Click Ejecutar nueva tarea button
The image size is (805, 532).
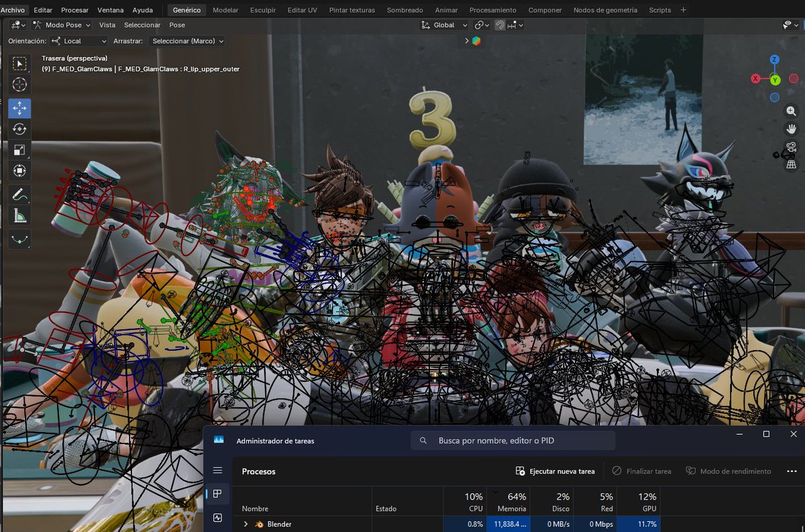(x=555, y=471)
